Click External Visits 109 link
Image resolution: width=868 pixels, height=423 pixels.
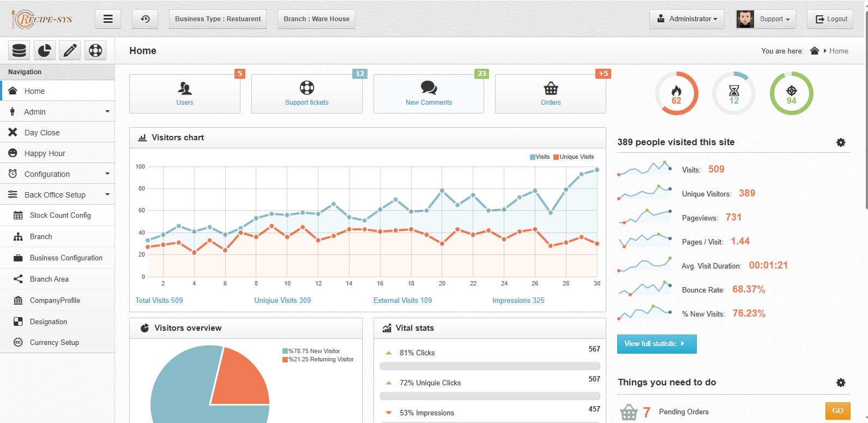click(402, 301)
